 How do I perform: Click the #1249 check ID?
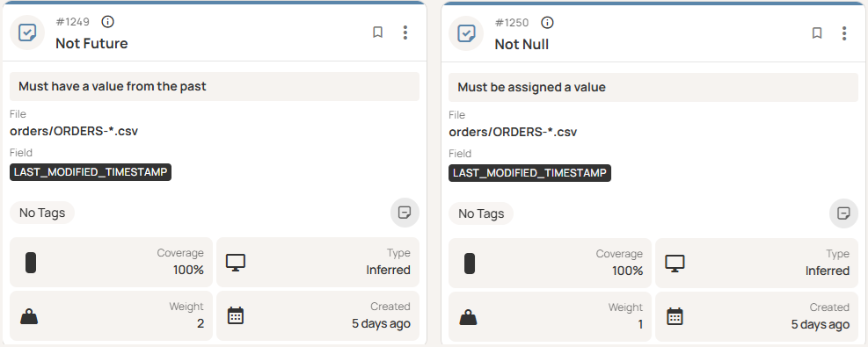pyautogui.click(x=72, y=22)
